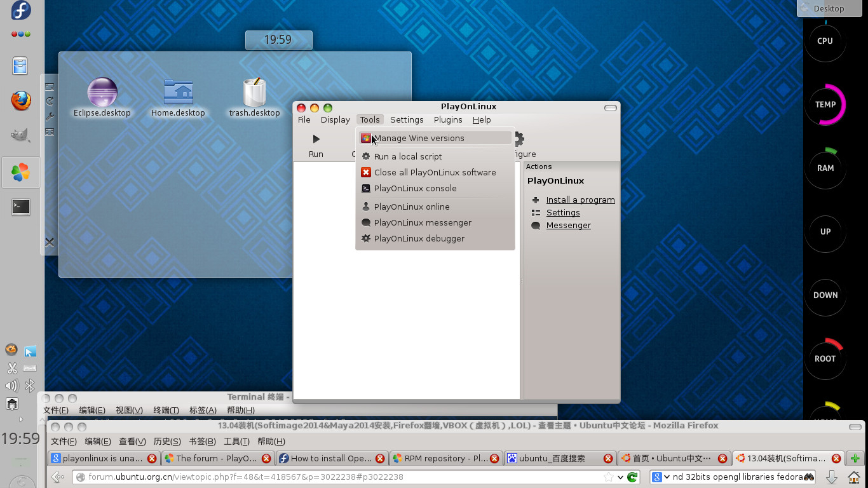
Task: Click Install a program link
Action: [x=580, y=200]
